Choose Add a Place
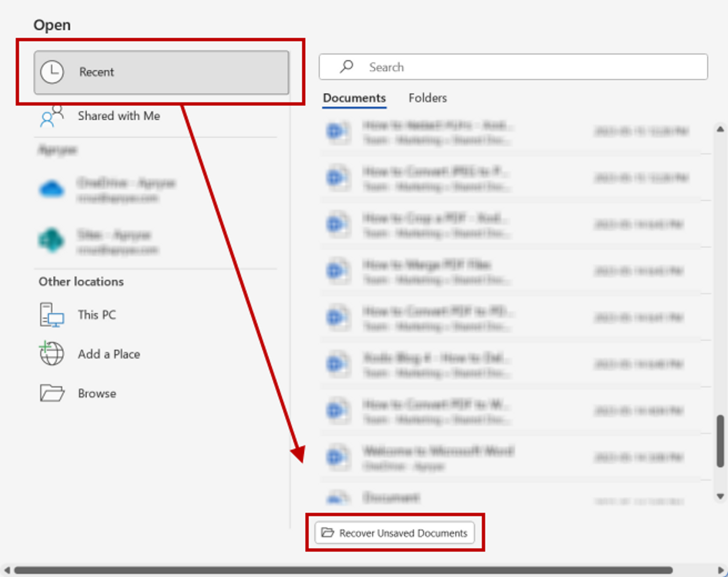The width and height of the screenshot is (728, 577). [x=109, y=354]
